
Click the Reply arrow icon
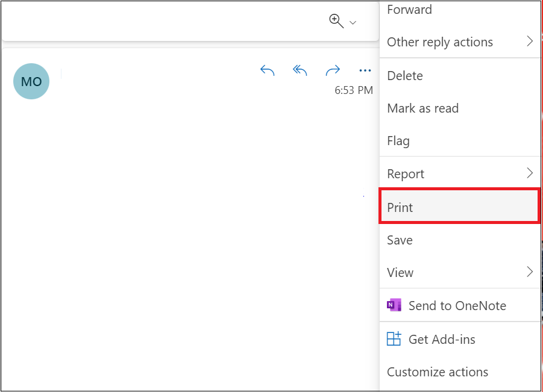pos(267,70)
